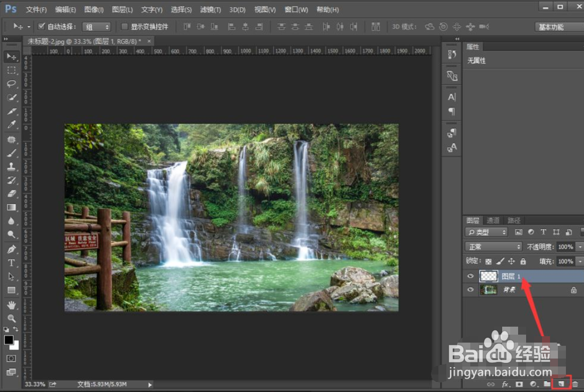Toggle the Auto-Select checkbox
584x392 pixels.
[41, 26]
